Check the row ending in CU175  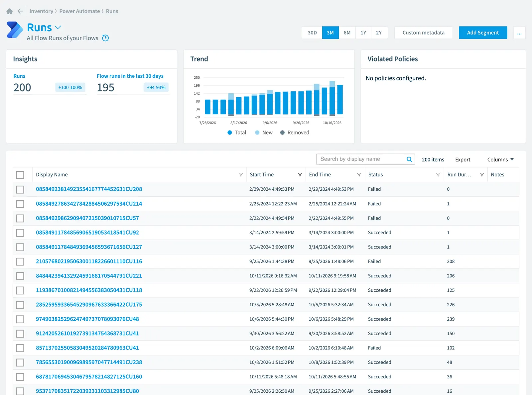pyautogui.click(x=20, y=305)
